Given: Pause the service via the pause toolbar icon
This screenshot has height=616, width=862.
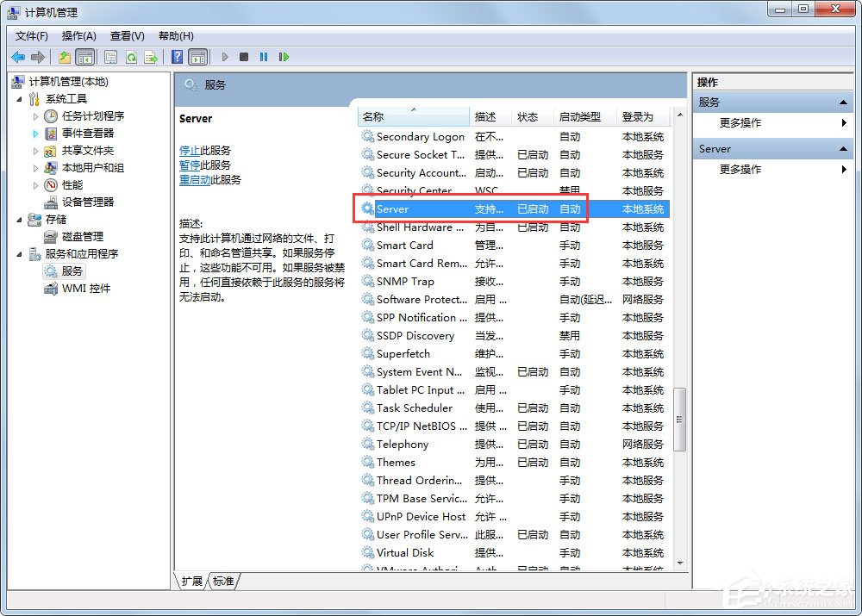Looking at the screenshot, I should tap(263, 57).
